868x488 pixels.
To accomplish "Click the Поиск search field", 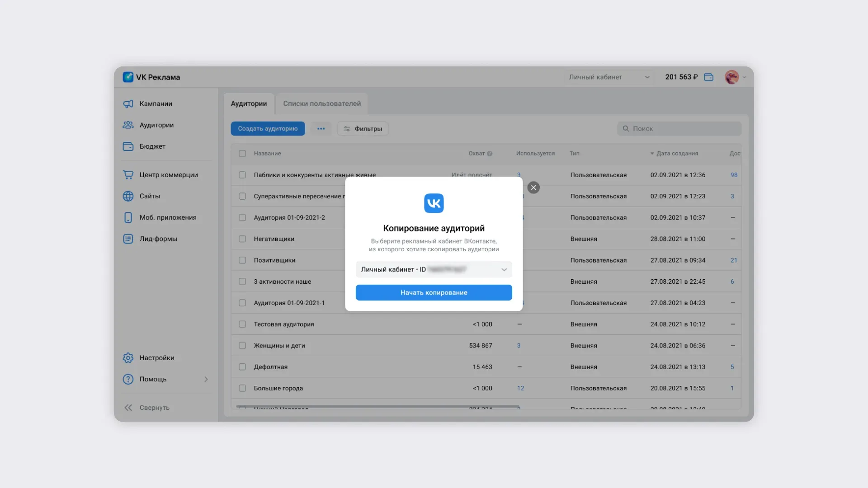I will click(679, 129).
